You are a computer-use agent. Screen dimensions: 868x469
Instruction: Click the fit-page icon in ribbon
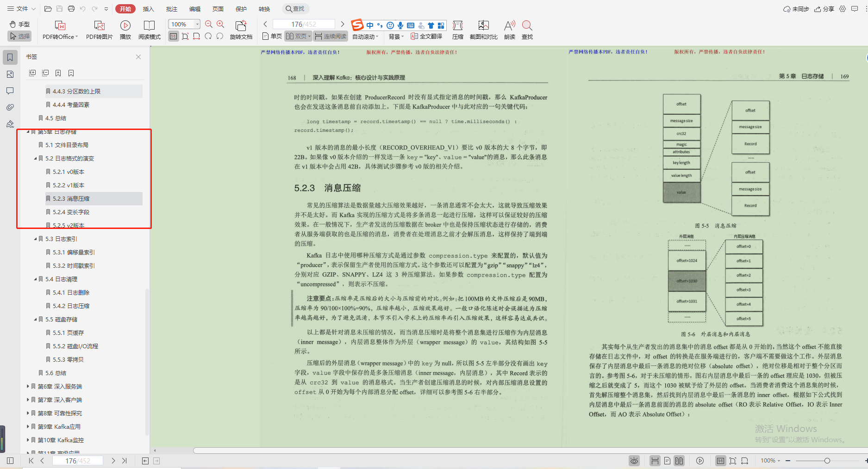pos(185,36)
